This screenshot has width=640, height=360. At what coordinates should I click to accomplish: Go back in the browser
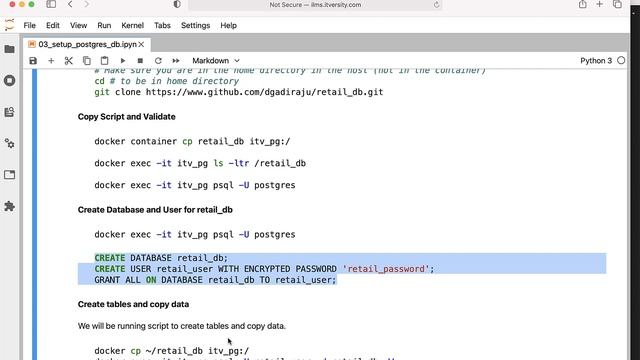tap(70, 4)
